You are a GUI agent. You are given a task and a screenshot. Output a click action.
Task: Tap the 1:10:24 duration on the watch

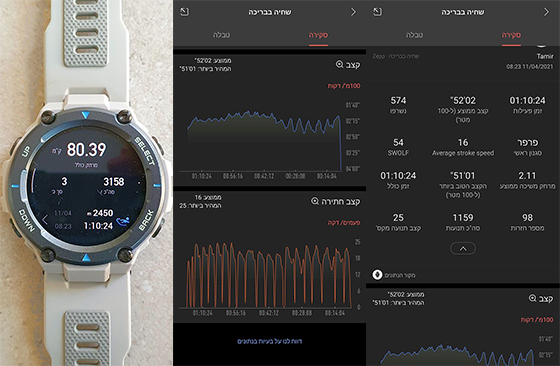pos(98,226)
